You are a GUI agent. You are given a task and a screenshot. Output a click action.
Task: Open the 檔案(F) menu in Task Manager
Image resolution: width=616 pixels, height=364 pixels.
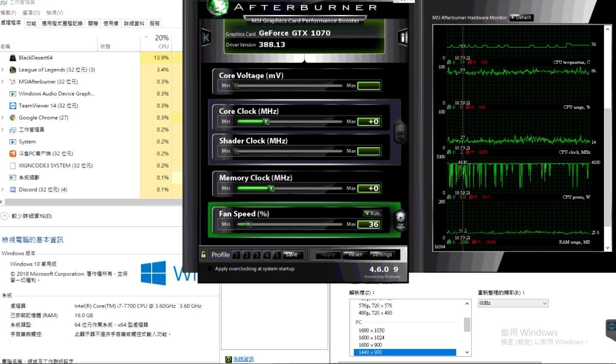coord(8,13)
